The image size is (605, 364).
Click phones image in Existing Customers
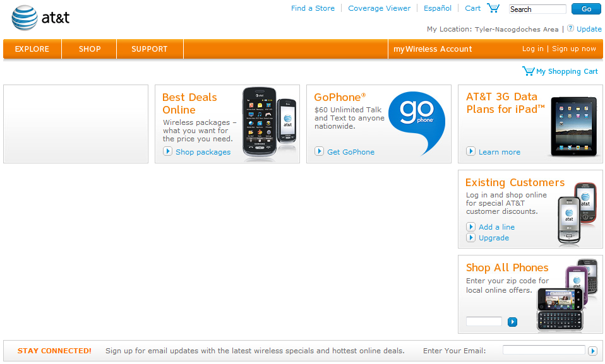pos(577,213)
